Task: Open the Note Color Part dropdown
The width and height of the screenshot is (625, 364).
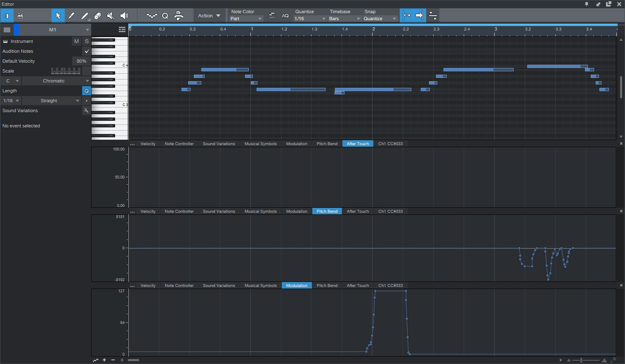Action: 246,19
